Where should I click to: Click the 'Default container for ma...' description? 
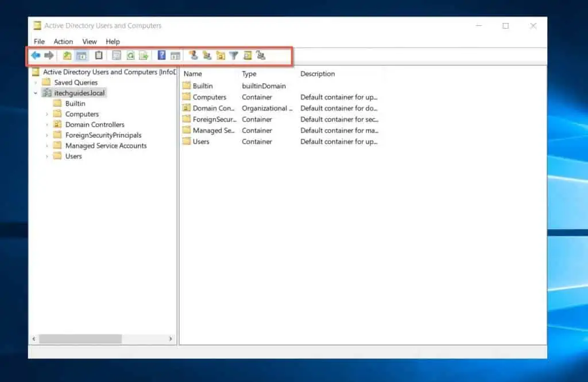pos(339,130)
